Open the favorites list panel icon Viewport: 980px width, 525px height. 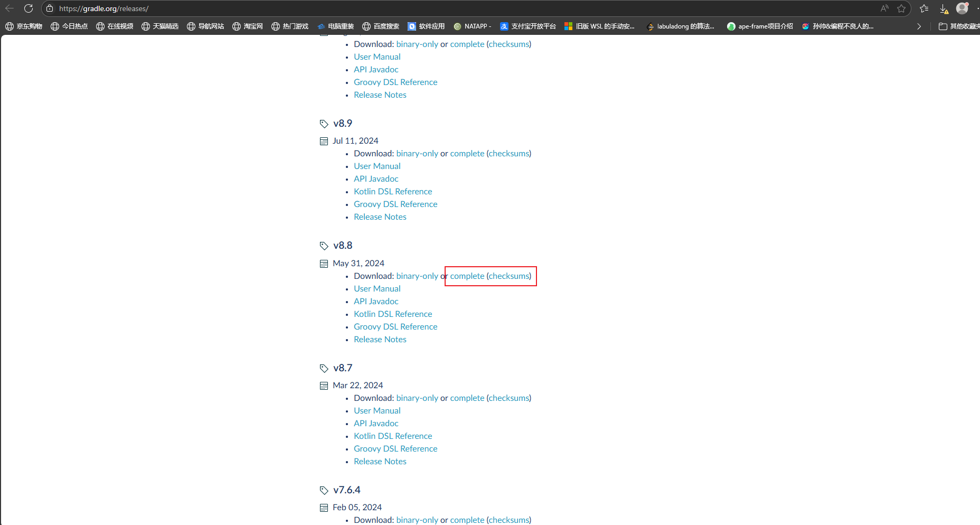click(x=924, y=8)
